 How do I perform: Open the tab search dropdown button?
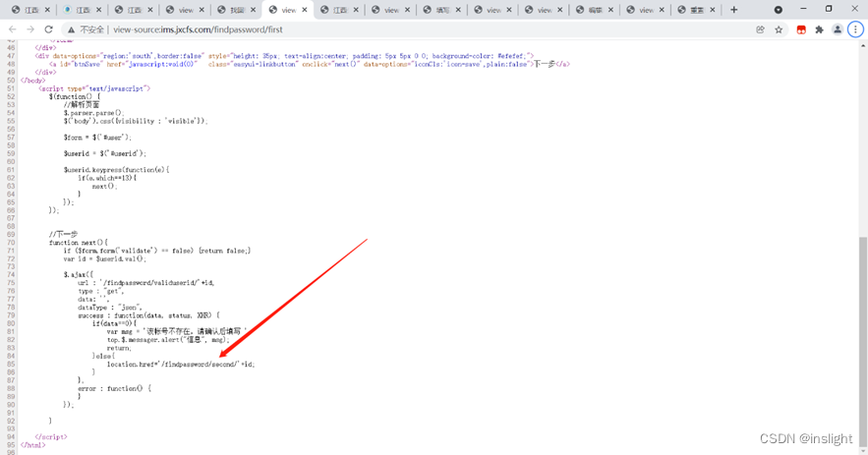pos(778,10)
